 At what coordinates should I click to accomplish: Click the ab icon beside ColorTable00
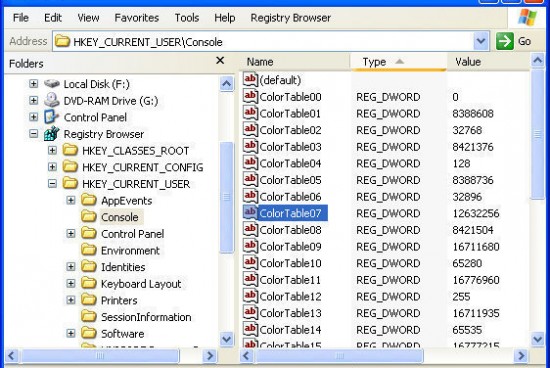click(x=250, y=96)
